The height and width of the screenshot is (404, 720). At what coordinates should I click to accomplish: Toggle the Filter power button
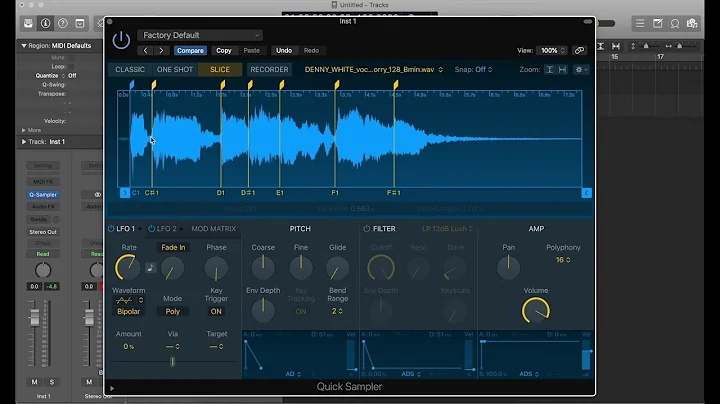366,229
